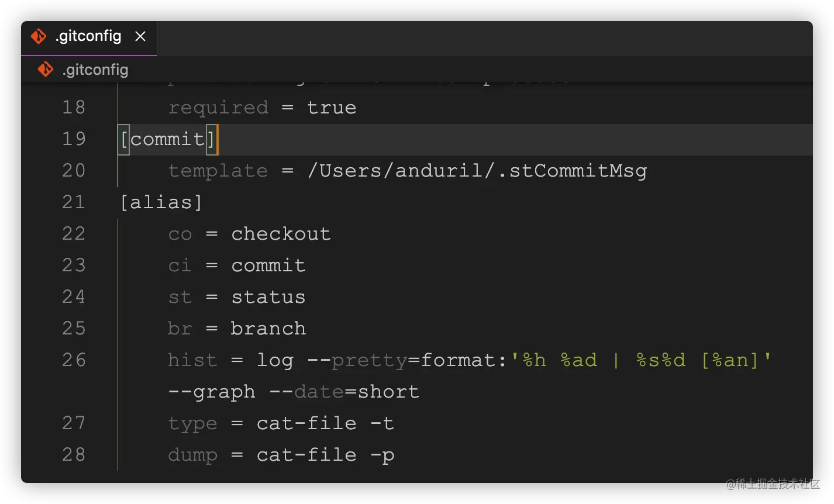The width and height of the screenshot is (834, 504).
Task: Click line number 19 in the gutter
Action: [x=74, y=139]
